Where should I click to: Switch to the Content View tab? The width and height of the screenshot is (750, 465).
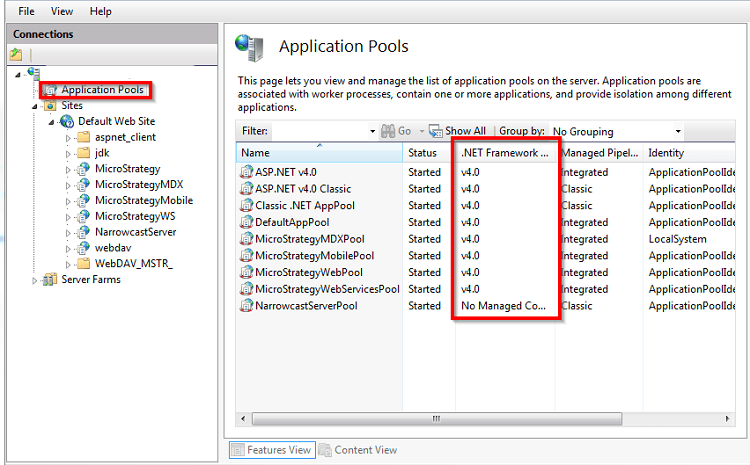point(364,450)
